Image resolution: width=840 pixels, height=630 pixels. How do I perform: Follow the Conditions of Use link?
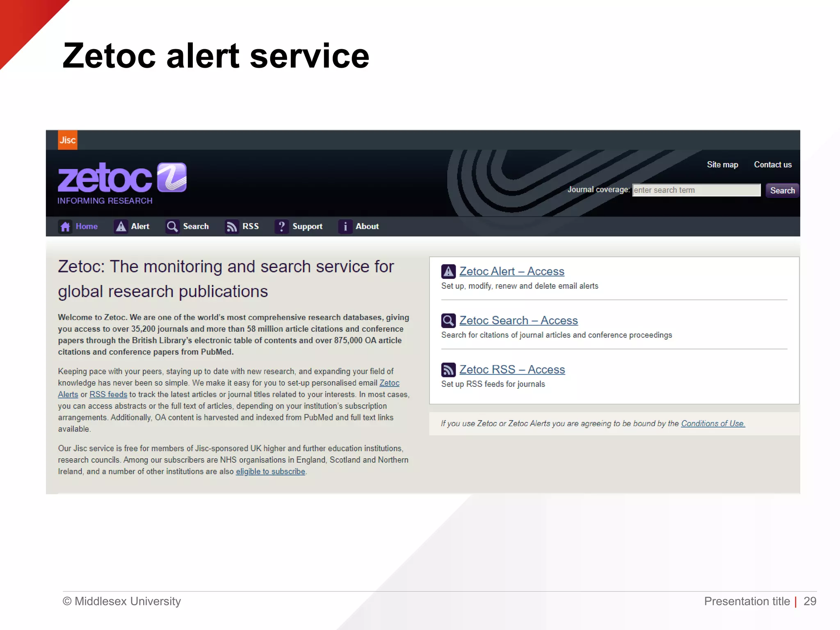click(x=713, y=424)
